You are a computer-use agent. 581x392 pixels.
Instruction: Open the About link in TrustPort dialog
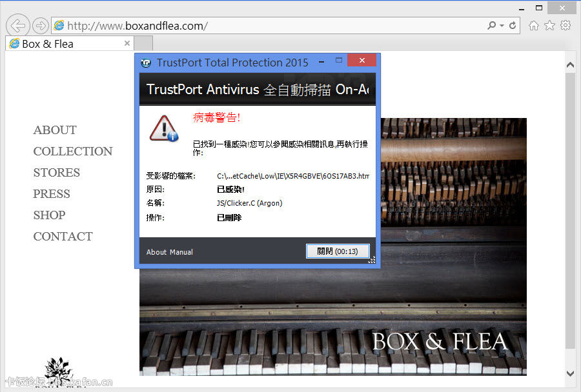point(156,252)
